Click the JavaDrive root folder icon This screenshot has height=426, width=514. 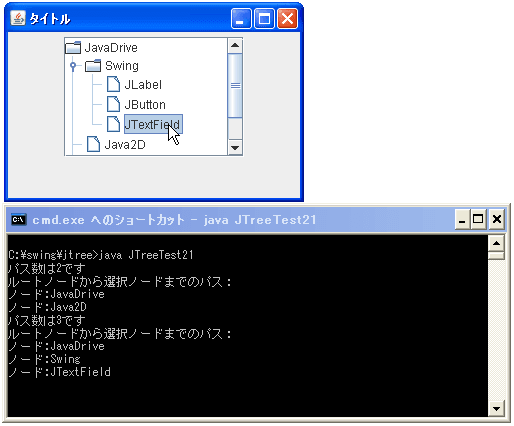click(73, 48)
